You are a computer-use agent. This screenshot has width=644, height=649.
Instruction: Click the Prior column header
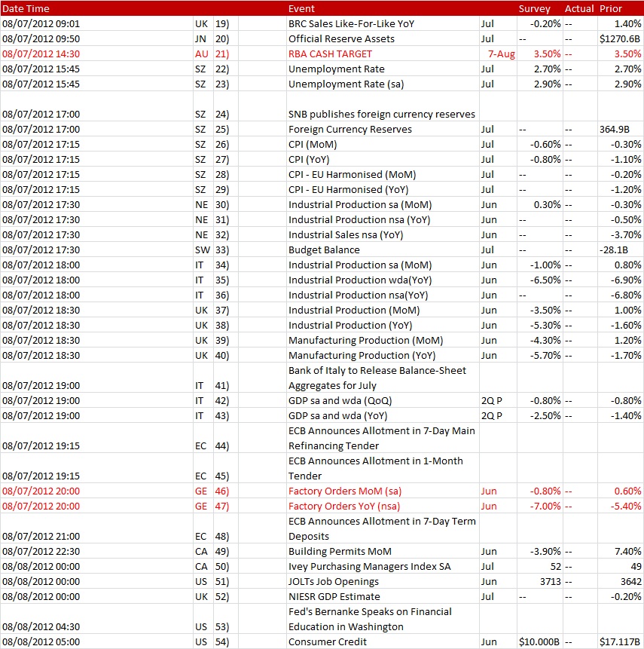pyautogui.click(x=611, y=8)
